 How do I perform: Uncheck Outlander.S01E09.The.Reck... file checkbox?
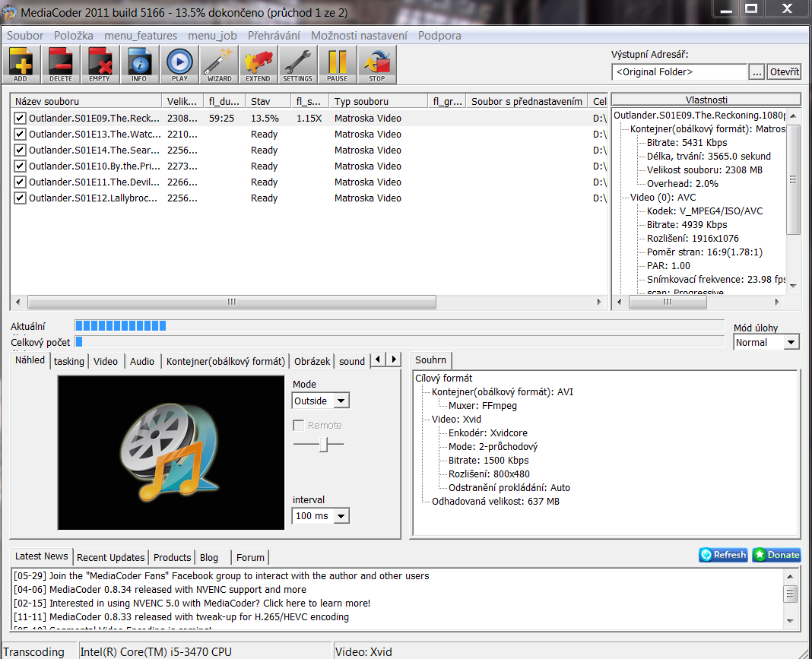point(20,118)
